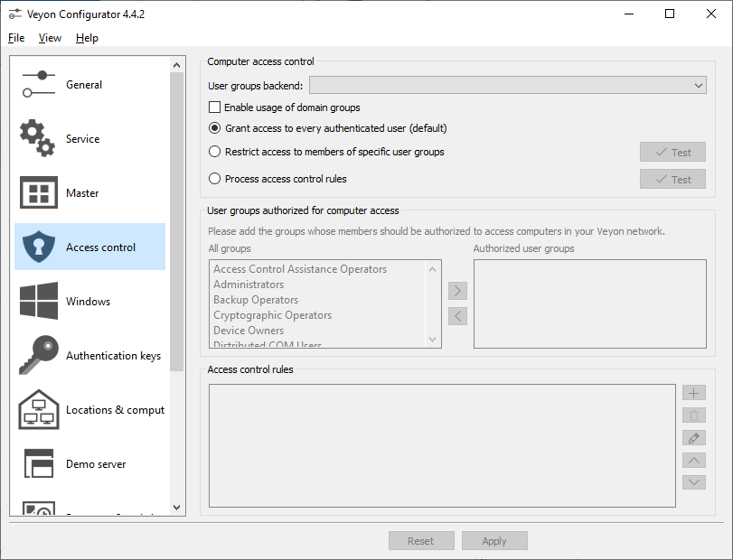Click the add access control rule plus icon
Screen dimensions: 733x560
coord(694,393)
